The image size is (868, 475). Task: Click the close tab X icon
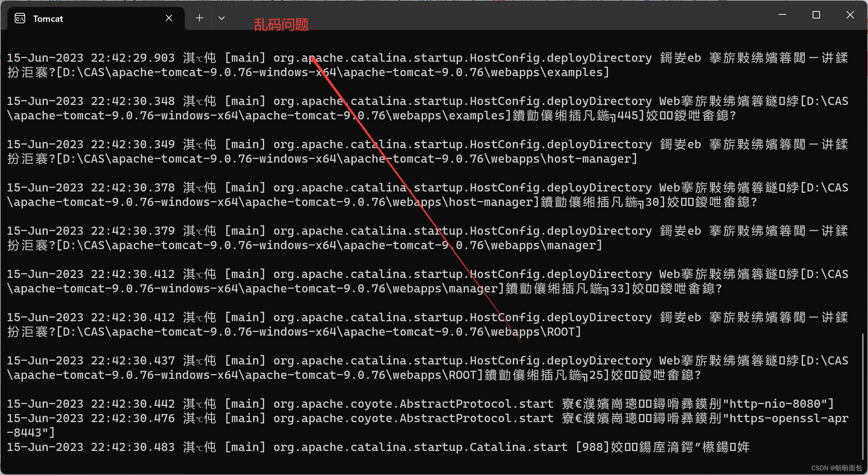tap(169, 17)
